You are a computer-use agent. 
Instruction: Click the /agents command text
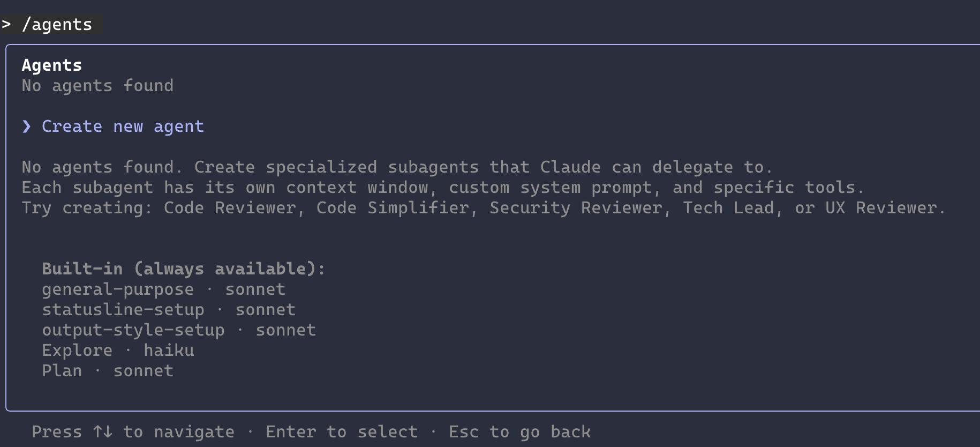tap(57, 25)
